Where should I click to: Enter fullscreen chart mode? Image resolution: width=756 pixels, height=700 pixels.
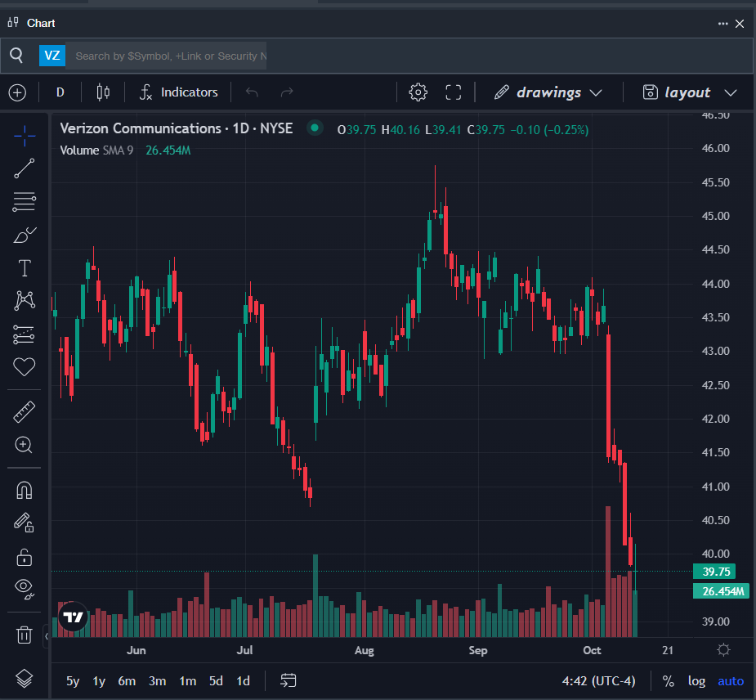tap(454, 92)
